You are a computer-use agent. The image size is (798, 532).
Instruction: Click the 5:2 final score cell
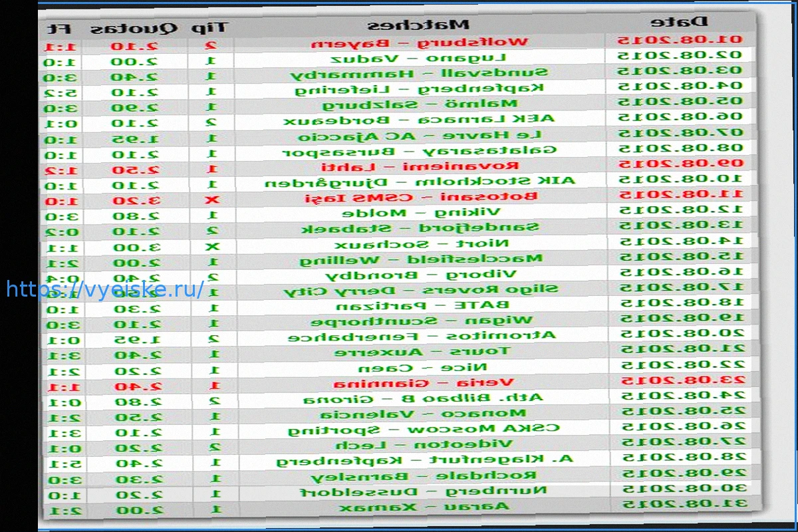pos(63,92)
